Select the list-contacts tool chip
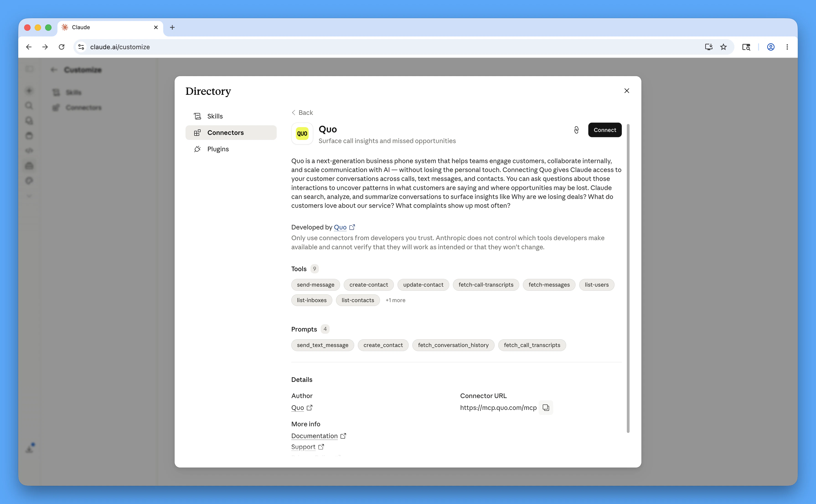 (358, 300)
